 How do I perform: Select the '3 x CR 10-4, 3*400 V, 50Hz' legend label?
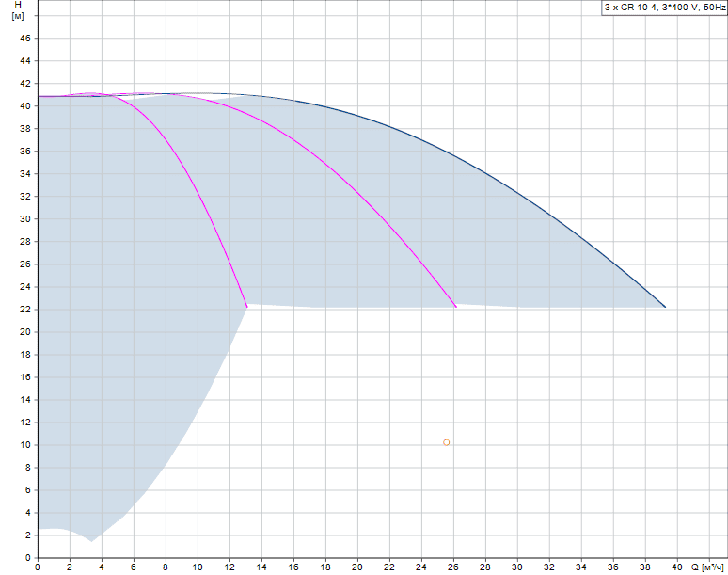664,8
